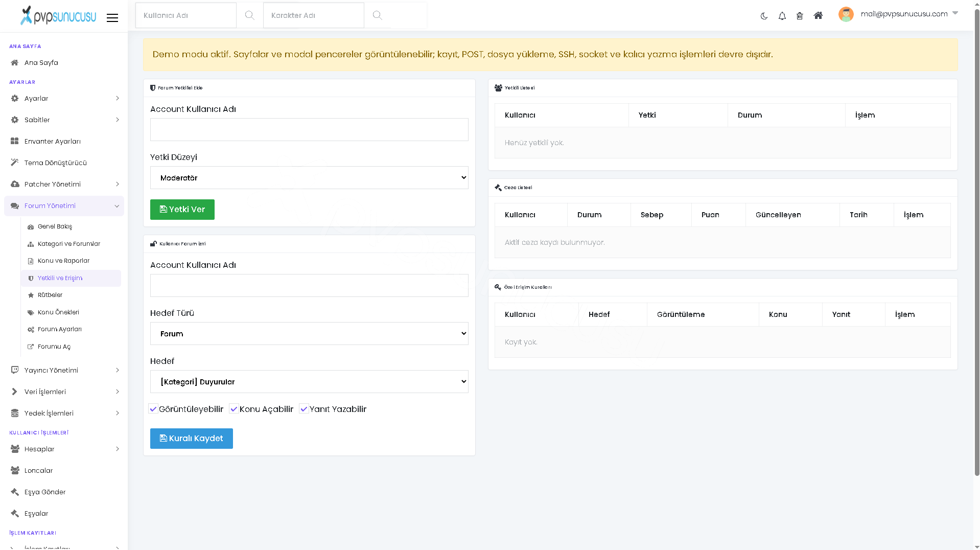
Task: Click the trash can icon in header
Action: click(800, 16)
